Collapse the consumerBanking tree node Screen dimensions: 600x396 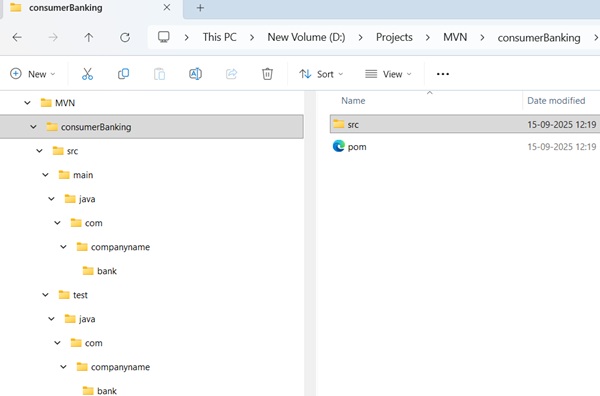coord(33,127)
